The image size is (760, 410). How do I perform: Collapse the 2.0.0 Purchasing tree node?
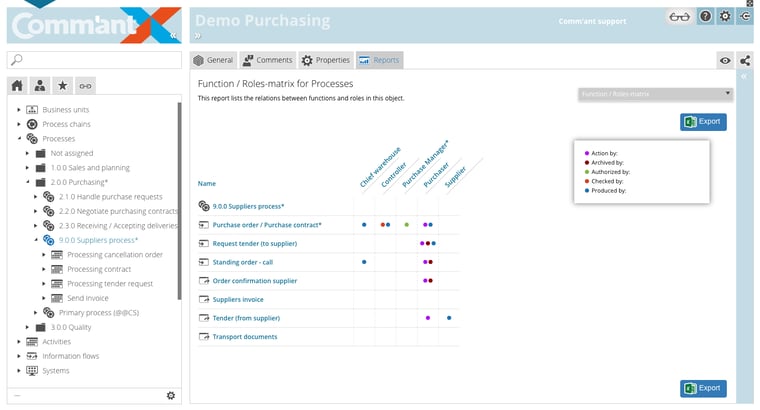pyautogui.click(x=28, y=182)
